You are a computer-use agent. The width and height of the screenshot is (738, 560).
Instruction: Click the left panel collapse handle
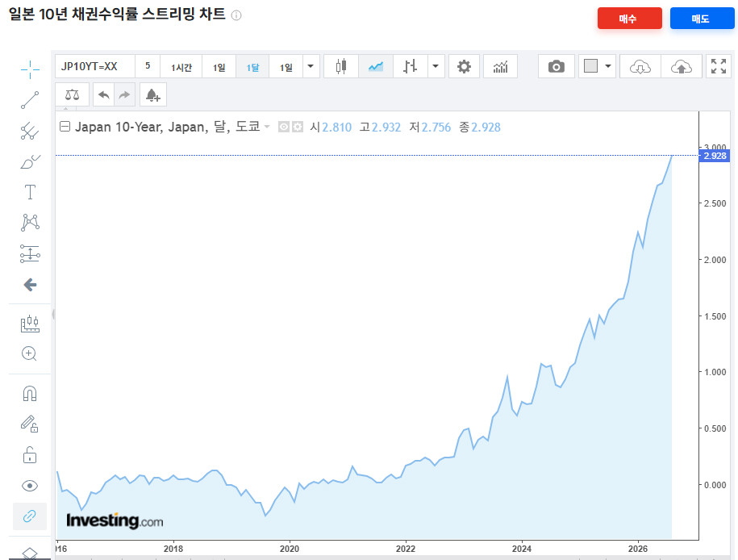[53, 314]
